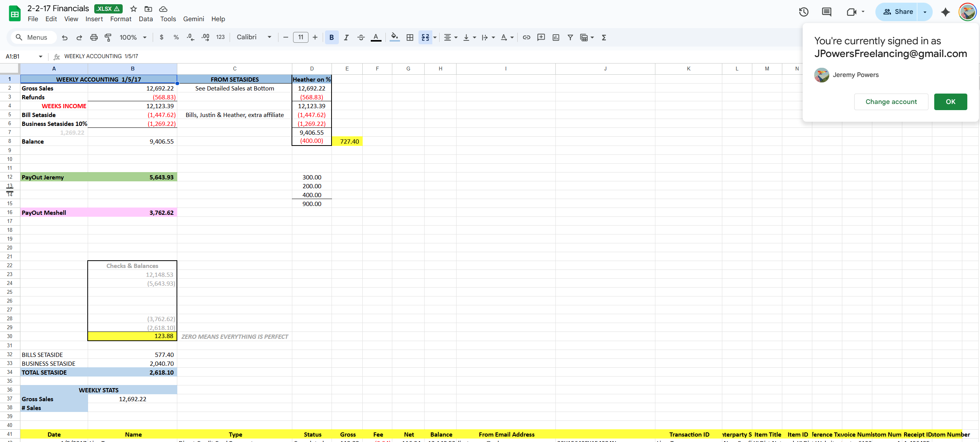The width and height of the screenshot is (980, 442).
Task: Click the Change account button
Action: (x=891, y=102)
